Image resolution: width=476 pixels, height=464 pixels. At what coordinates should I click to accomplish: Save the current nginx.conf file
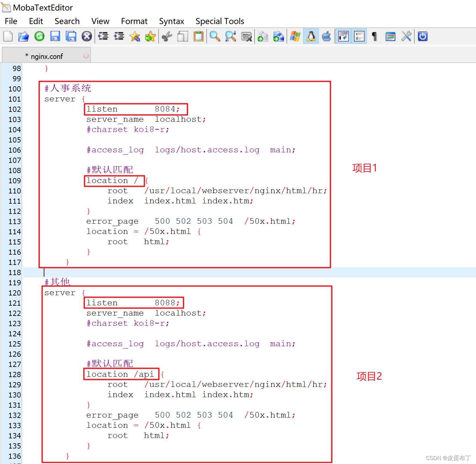coord(55,36)
